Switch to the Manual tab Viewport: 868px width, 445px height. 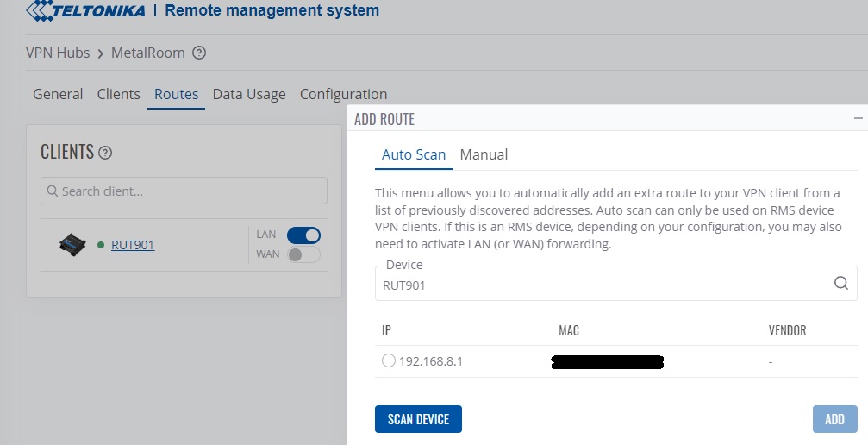pyautogui.click(x=484, y=154)
